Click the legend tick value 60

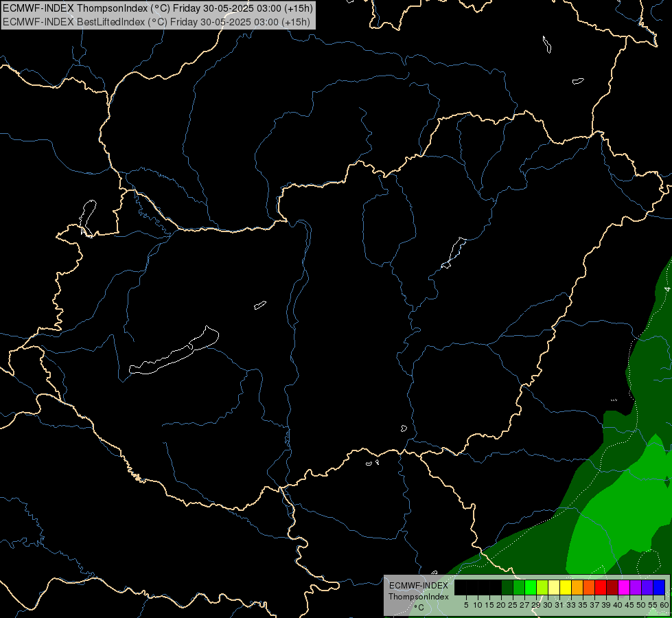tap(664, 605)
